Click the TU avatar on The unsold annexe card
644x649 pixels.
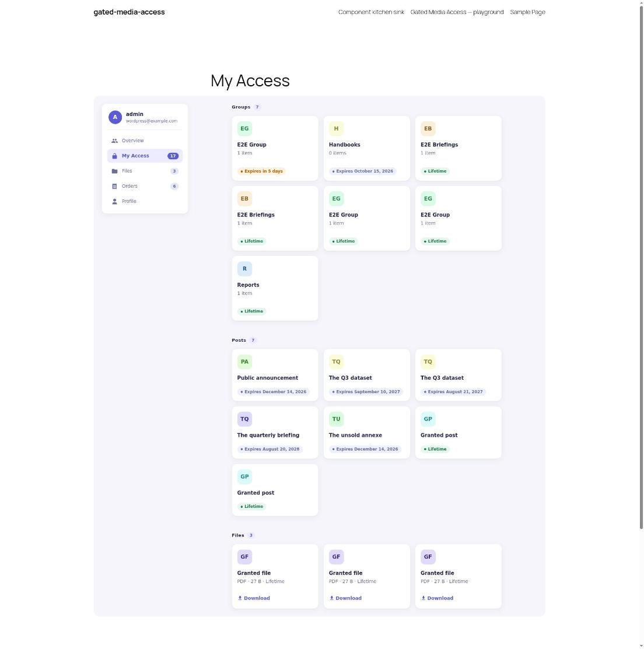[x=336, y=419]
